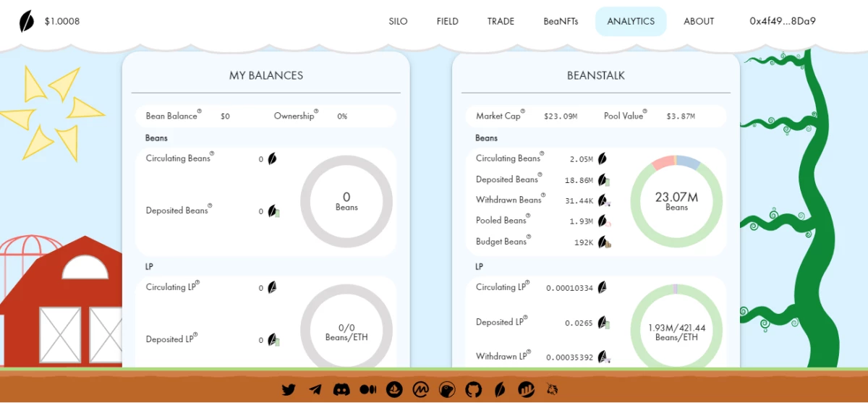Image resolution: width=868 pixels, height=403 pixels.
Task: Open the CoinMarketCap icon
Action: click(x=420, y=390)
